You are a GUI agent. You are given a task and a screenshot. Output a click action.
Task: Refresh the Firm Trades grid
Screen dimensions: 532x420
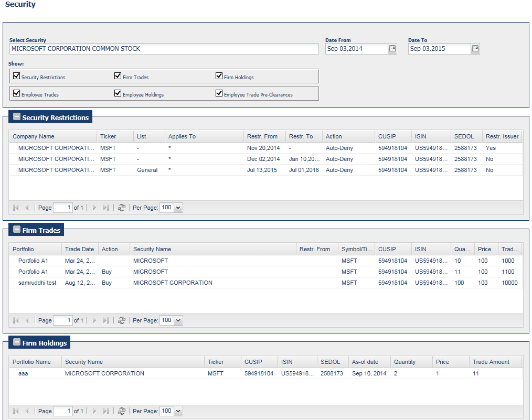(122, 320)
